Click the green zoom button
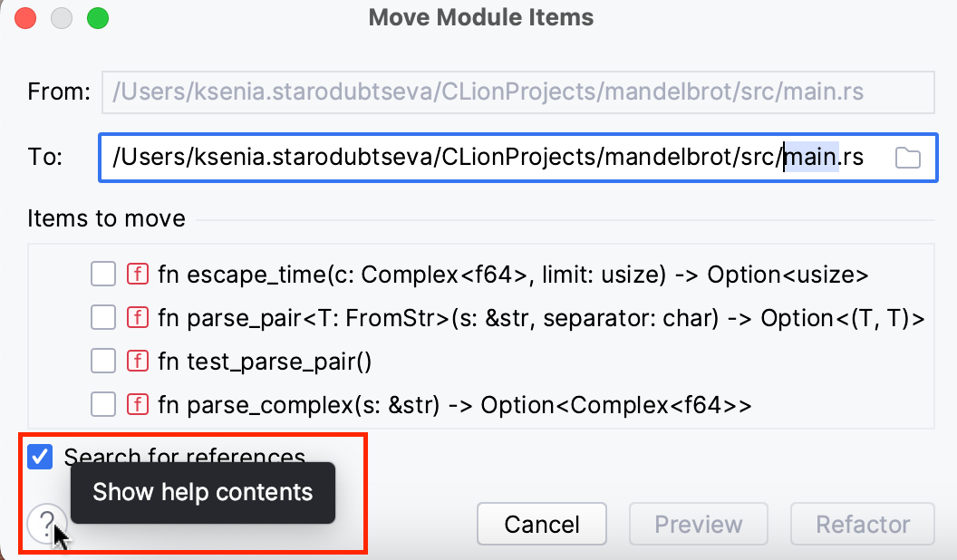 point(98,17)
